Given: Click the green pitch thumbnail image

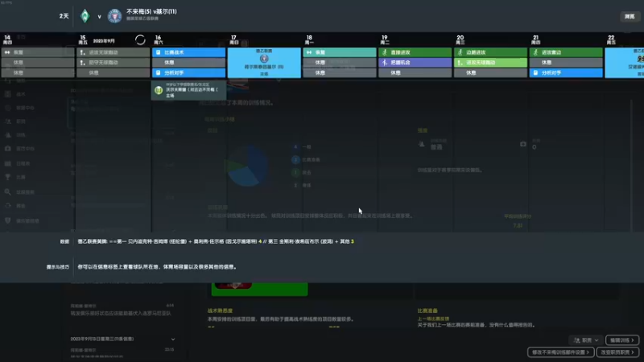Looking at the screenshot, I should tap(259, 289).
